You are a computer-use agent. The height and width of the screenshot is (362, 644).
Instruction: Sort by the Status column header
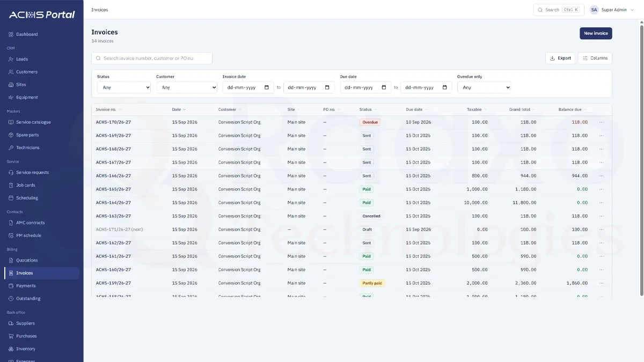coord(368,109)
